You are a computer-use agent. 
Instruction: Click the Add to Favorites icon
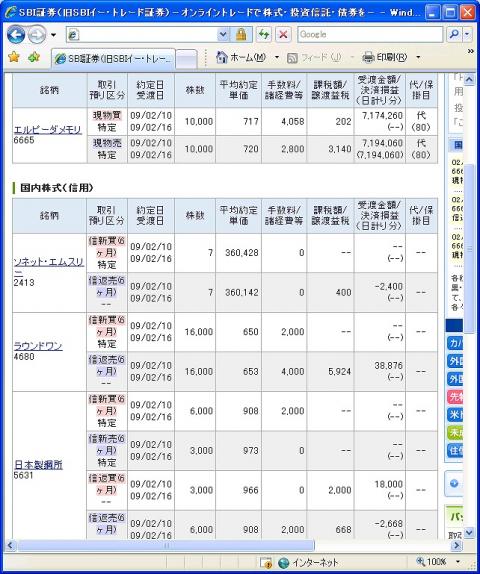point(34,57)
